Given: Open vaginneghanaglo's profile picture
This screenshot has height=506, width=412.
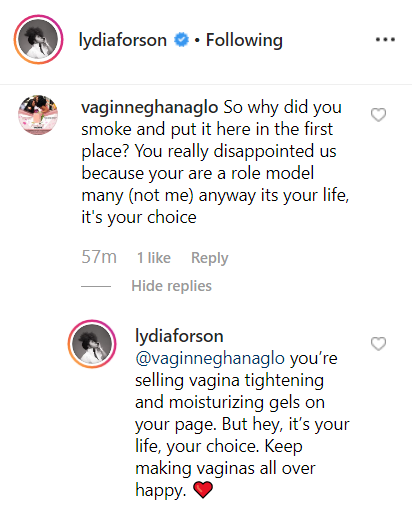Looking at the screenshot, I should (38, 115).
